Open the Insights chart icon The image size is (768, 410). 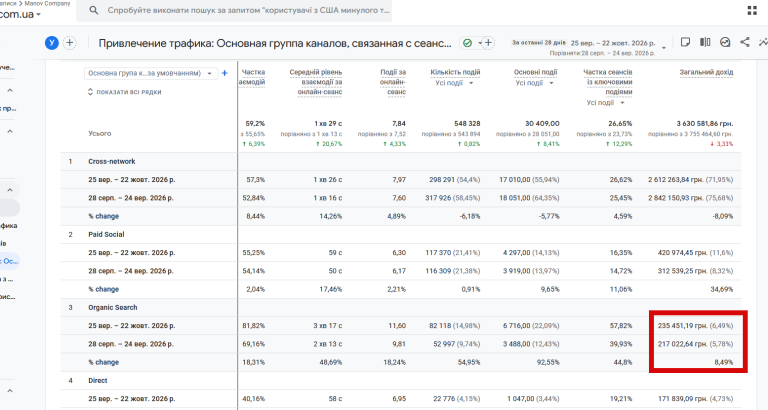(725, 42)
